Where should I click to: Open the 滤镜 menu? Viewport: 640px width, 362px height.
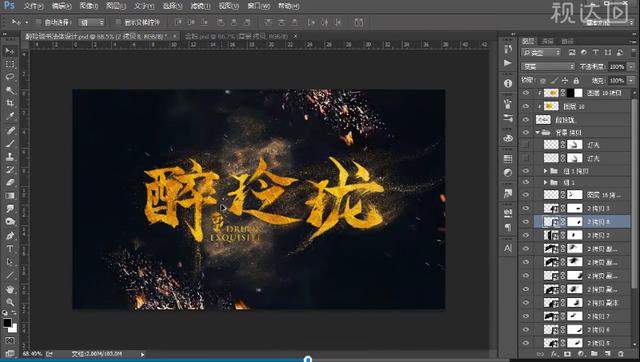click(200, 6)
